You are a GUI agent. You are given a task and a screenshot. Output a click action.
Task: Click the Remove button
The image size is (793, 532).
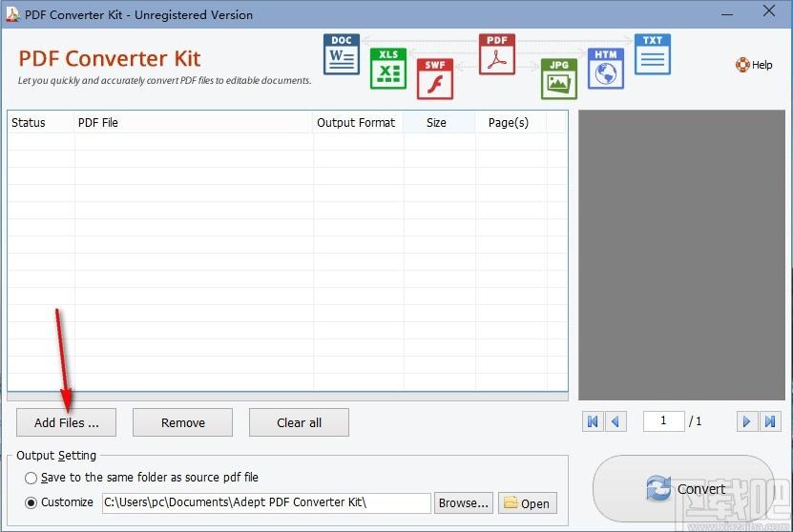tap(182, 422)
